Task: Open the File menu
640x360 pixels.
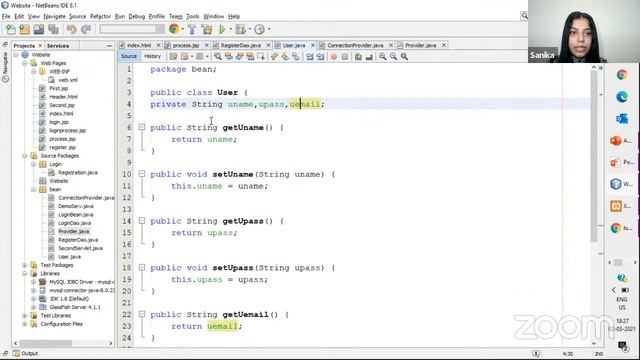Action: coord(6,16)
